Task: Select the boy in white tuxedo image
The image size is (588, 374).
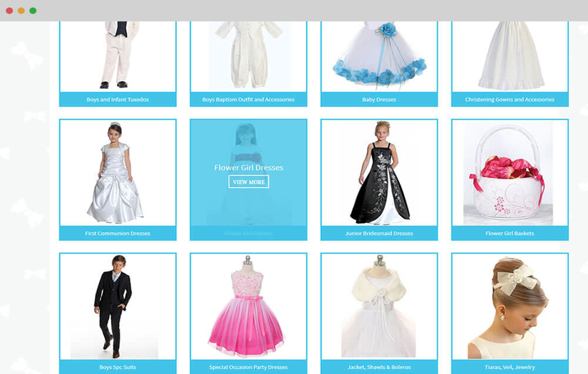Action: pyautogui.click(x=118, y=56)
